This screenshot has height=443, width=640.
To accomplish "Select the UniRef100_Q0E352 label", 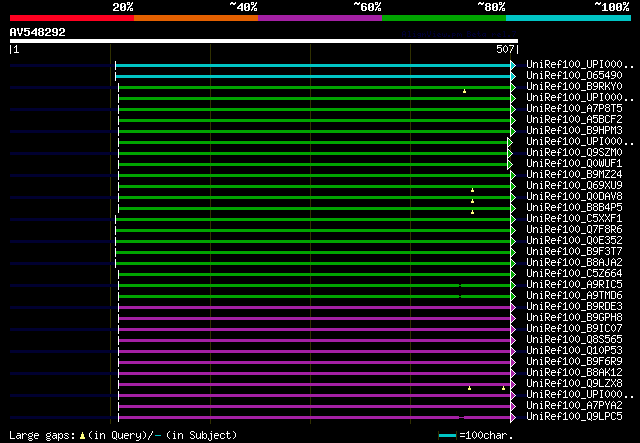I will click(574, 241).
